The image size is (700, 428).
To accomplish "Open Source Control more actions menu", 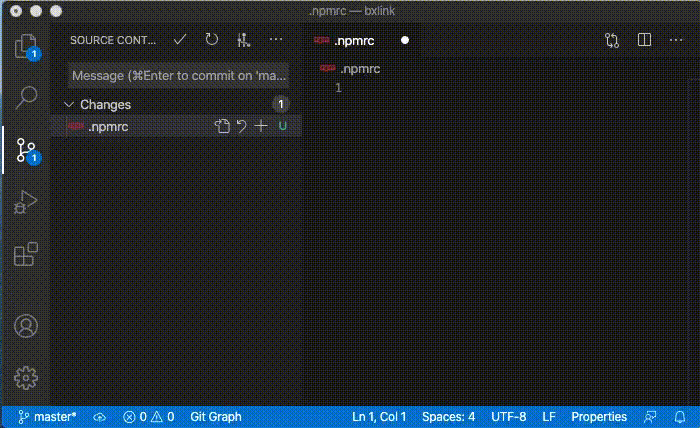I will [x=276, y=40].
